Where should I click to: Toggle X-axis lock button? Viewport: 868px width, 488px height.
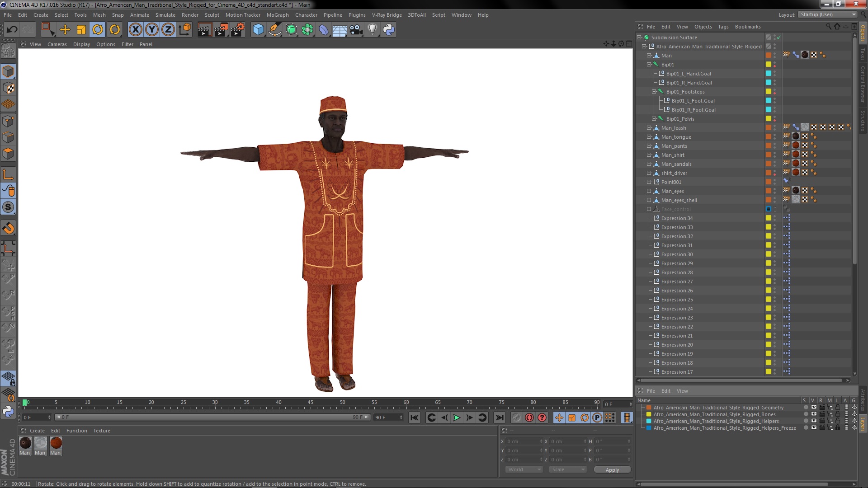(x=135, y=30)
